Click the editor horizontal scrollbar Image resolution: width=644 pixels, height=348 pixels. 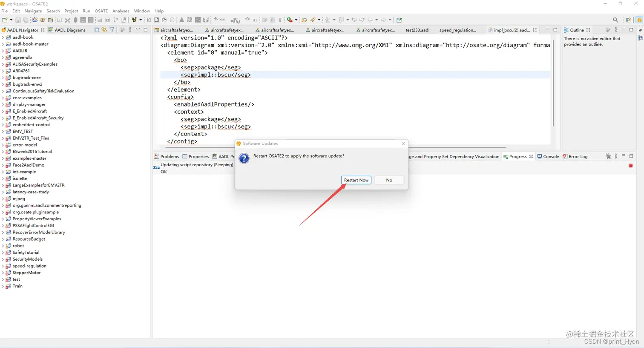tap(335, 147)
